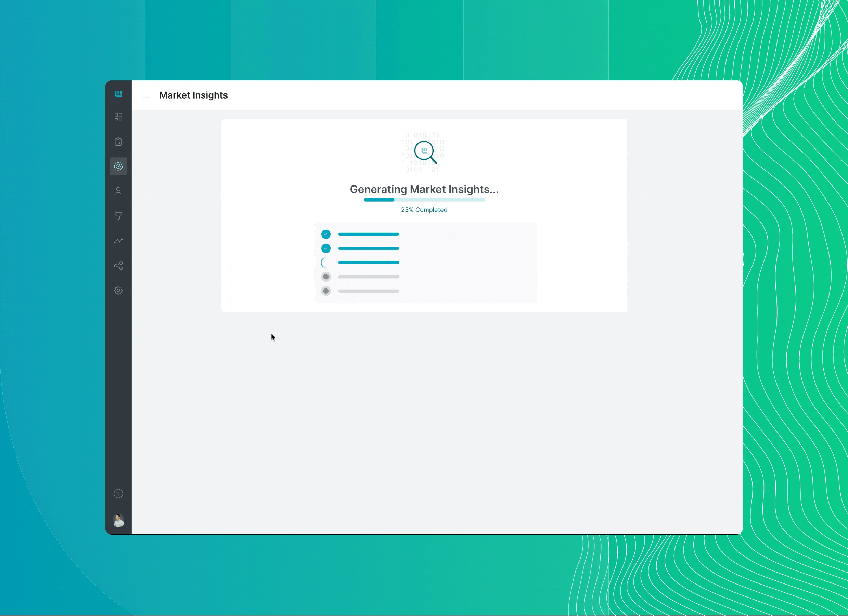Open the share nodes icon
848x616 pixels.
point(118,266)
